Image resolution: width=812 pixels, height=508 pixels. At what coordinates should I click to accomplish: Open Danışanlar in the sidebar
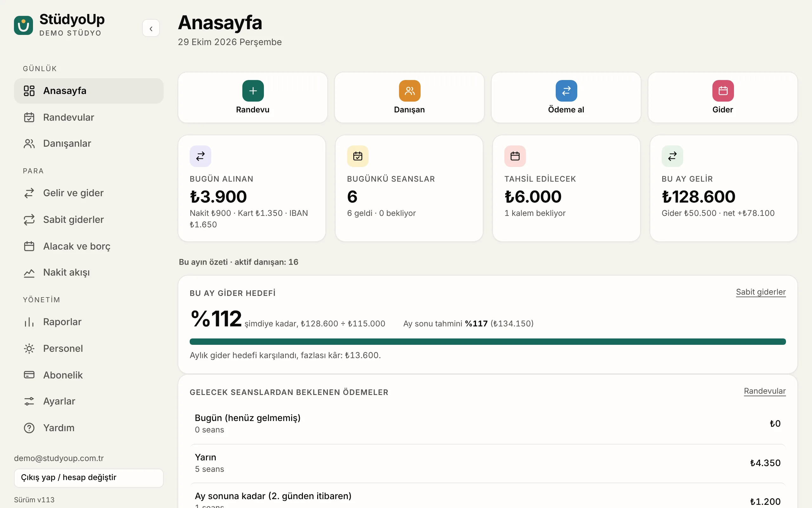point(88,144)
